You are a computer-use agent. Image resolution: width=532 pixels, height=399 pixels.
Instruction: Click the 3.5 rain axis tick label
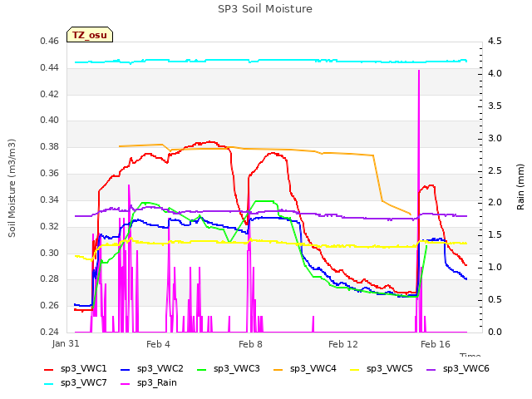pos(495,106)
